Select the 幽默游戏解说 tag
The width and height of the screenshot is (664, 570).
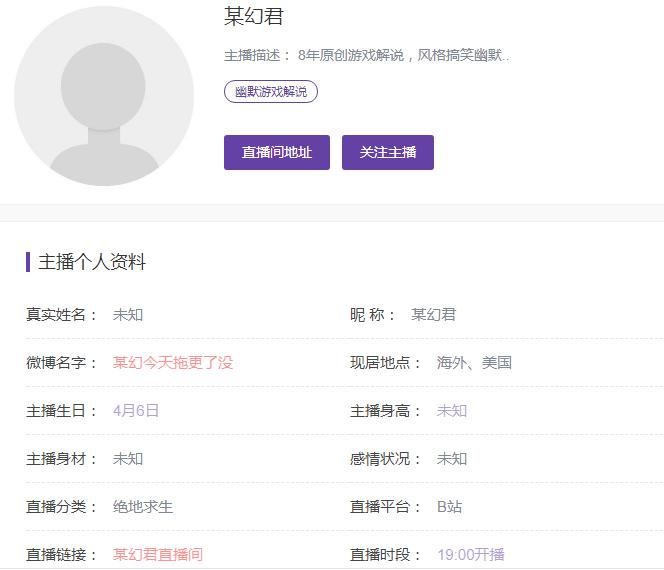(x=271, y=92)
